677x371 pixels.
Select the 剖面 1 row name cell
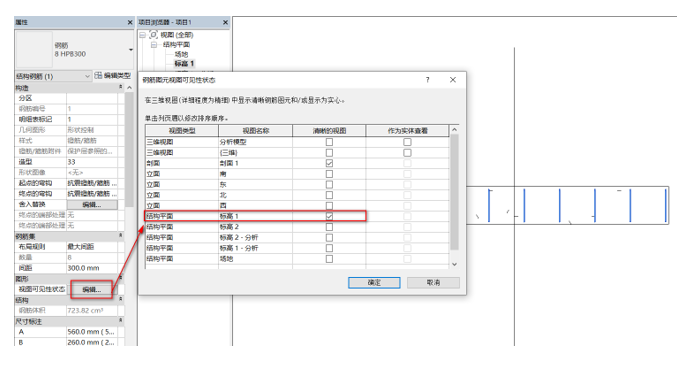(256, 163)
